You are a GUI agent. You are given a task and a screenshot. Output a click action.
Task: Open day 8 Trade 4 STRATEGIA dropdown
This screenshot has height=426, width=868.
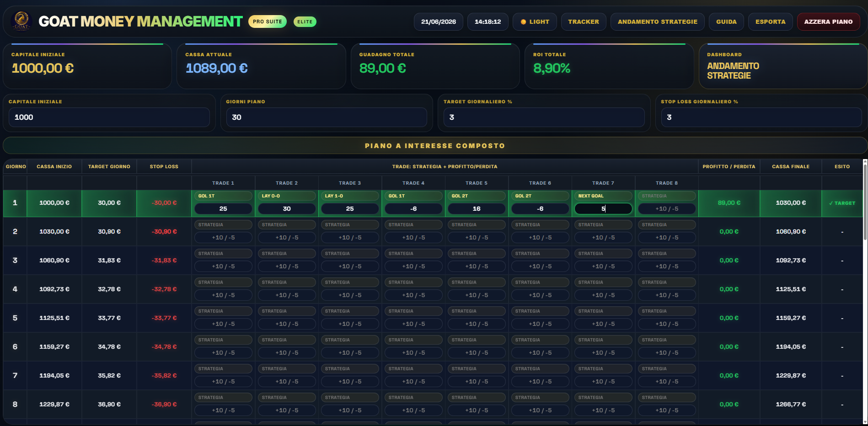tap(413, 397)
